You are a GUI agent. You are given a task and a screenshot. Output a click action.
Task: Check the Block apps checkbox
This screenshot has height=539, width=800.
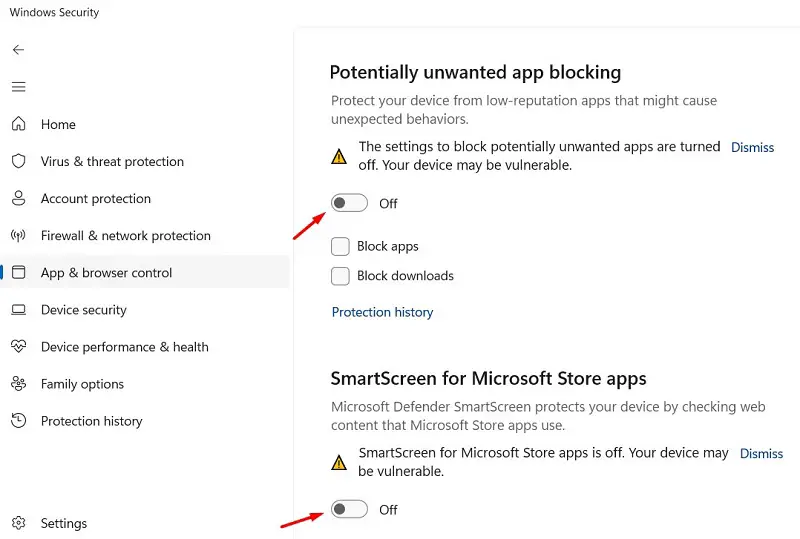point(340,246)
